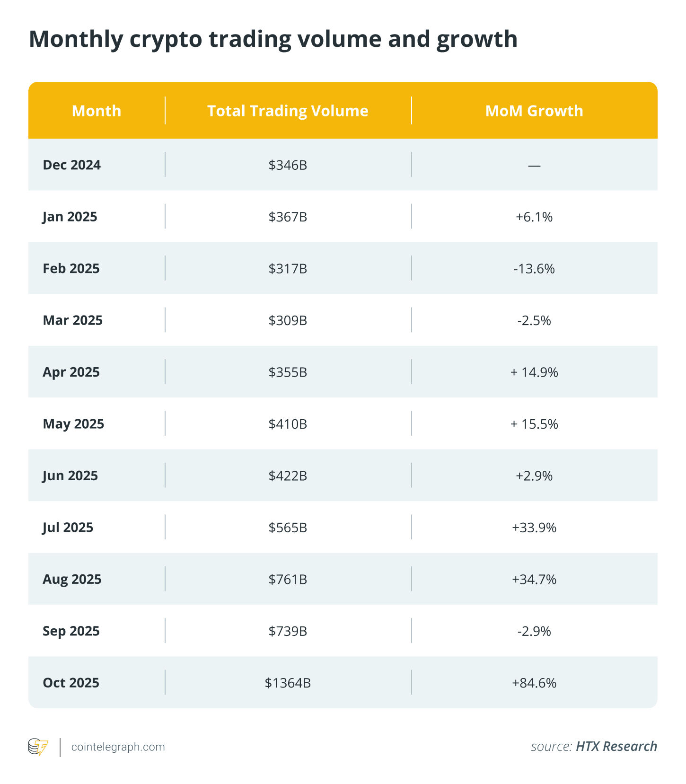Select the +34.7% Aug growth cell
The image size is (686, 784).
click(534, 579)
